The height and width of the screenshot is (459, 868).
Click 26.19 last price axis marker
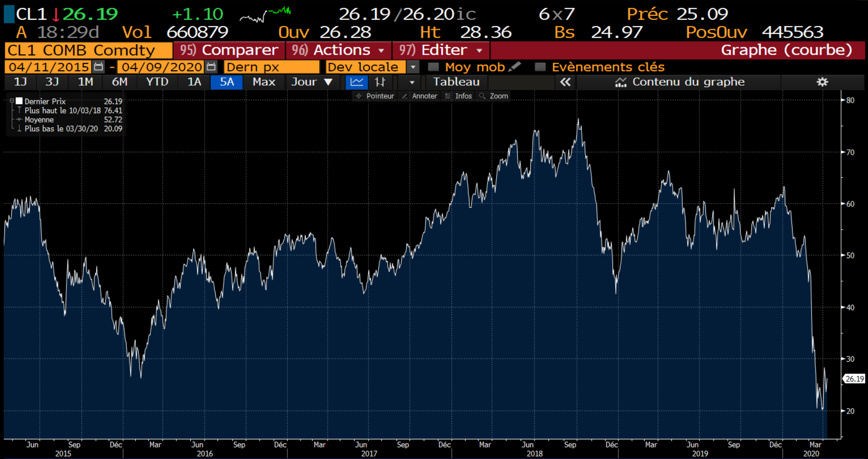[x=854, y=378]
